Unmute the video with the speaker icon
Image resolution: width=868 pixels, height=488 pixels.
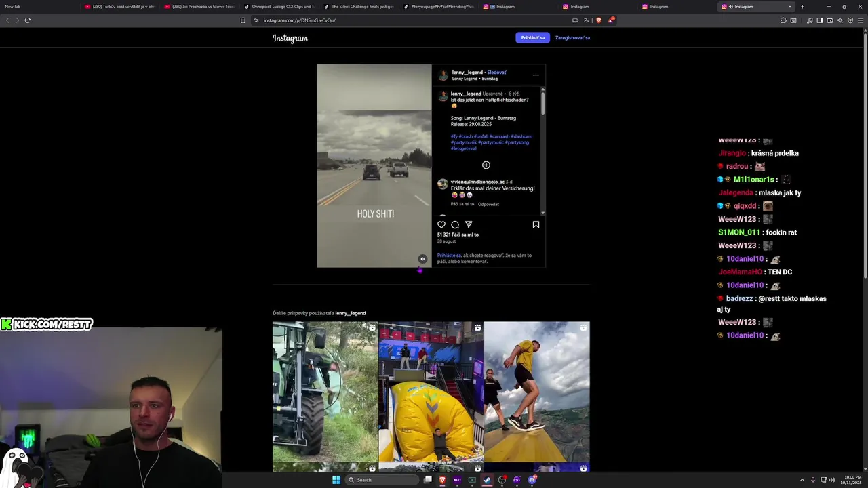[422, 259]
